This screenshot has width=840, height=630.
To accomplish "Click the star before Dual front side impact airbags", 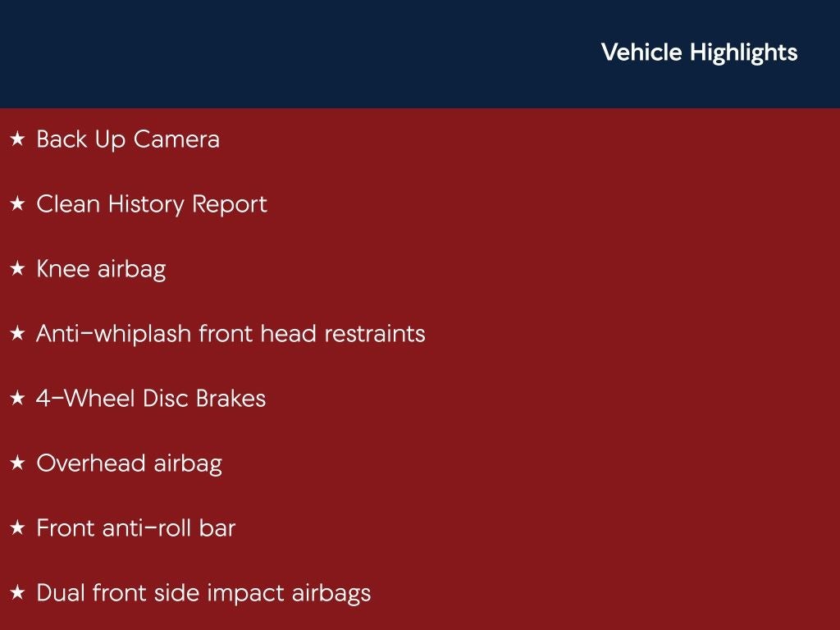I will [x=17, y=594].
